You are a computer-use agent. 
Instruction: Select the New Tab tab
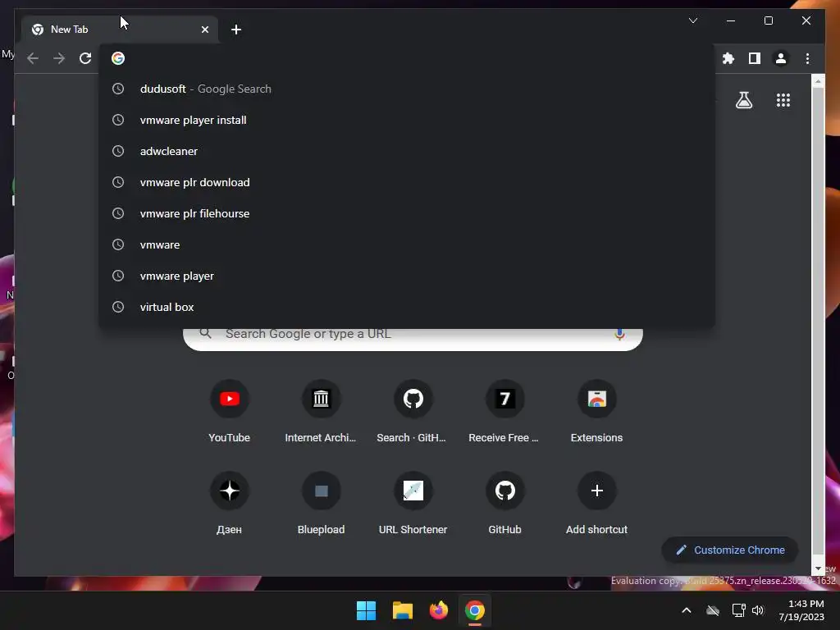pyautogui.click(x=120, y=30)
